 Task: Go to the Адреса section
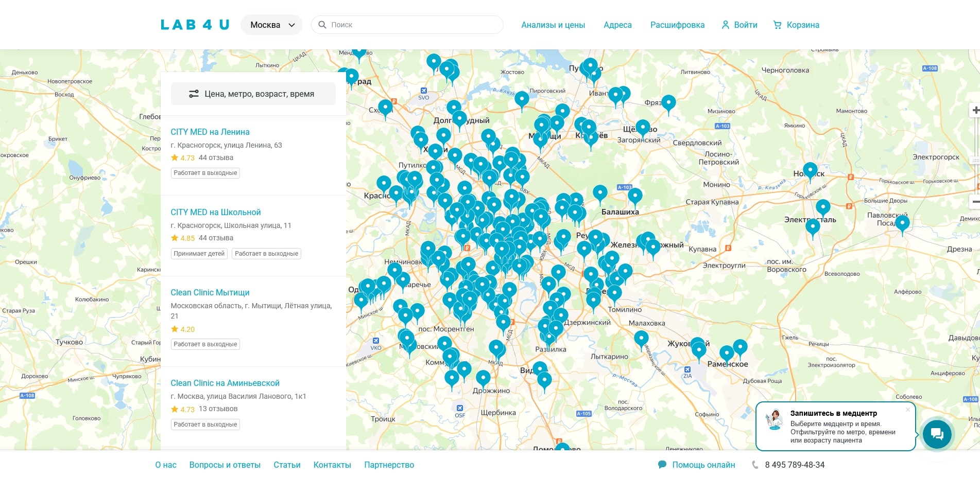(617, 25)
